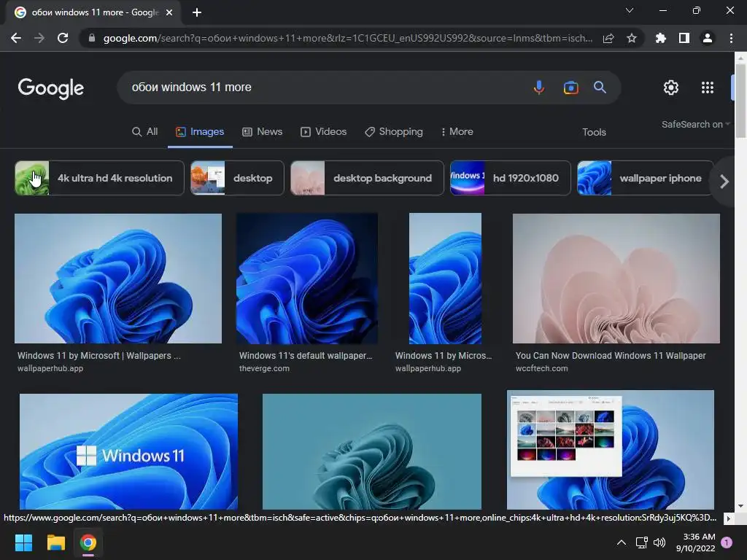Viewport: 747px width, 560px height.
Task: Apply the desktop chip filter
Action: (237, 178)
